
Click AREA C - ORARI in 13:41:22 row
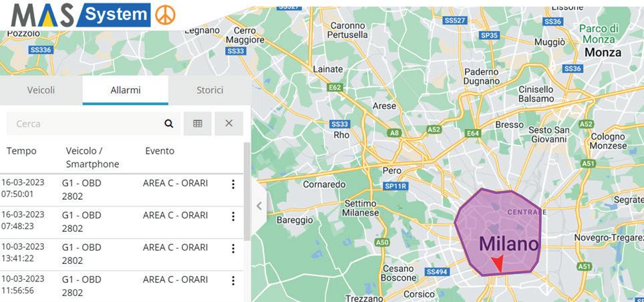click(x=176, y=247)
